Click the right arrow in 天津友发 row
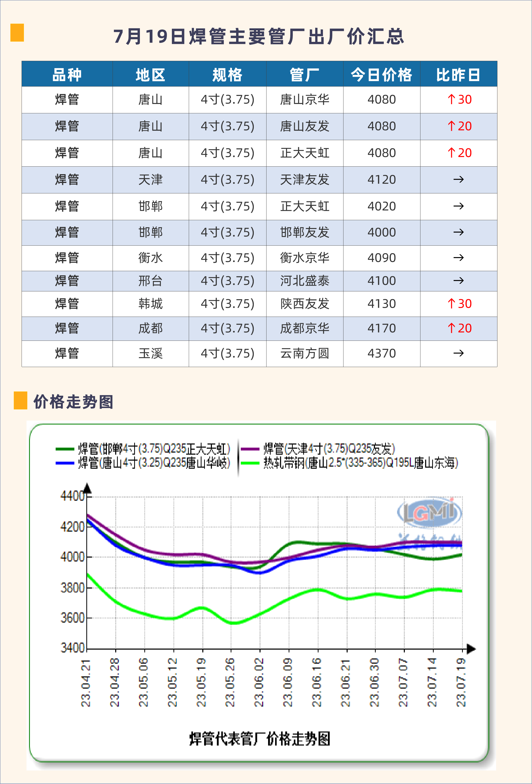The height and width of the screenshot is (784, 532). (458, 179)
